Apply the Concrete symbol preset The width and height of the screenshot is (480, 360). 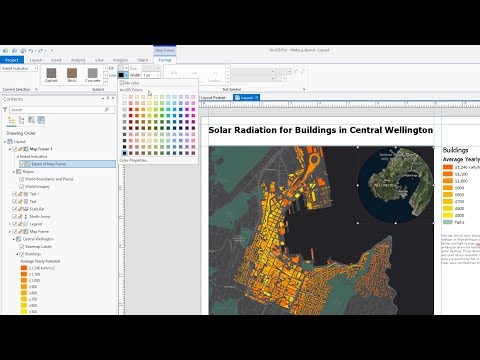click(x=93, y=75)
